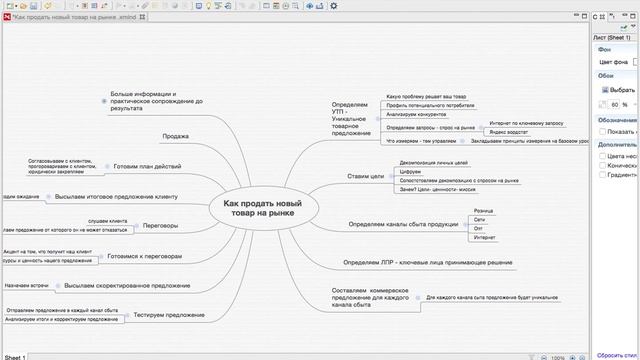Image resolution: width=640 pixels, height=360 pixels.
Task: Click the 100% zoom level text
Action: click(x=558, y=358)
